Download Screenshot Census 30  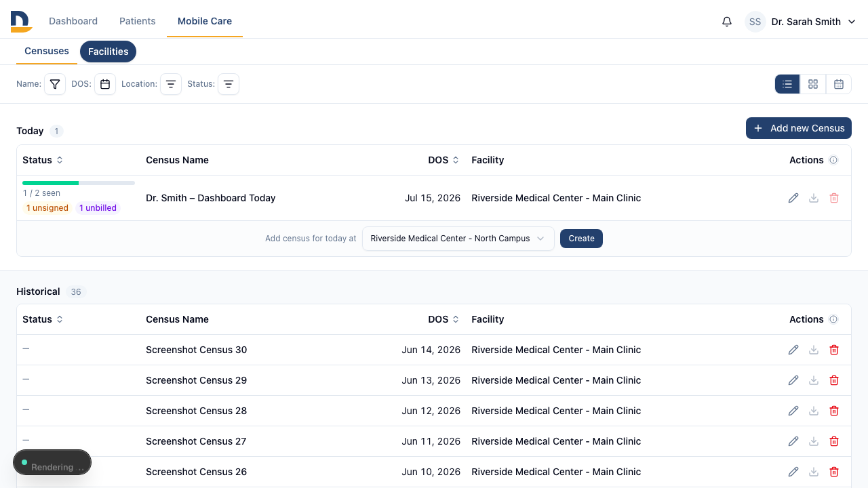click(x=814, y=350)
